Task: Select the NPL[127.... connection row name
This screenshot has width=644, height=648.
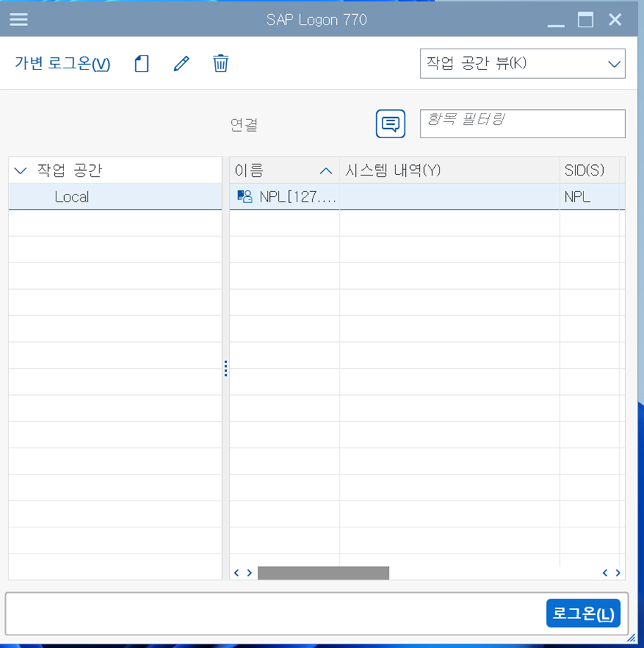Action: pyautogui.click(x=297, y=197)
